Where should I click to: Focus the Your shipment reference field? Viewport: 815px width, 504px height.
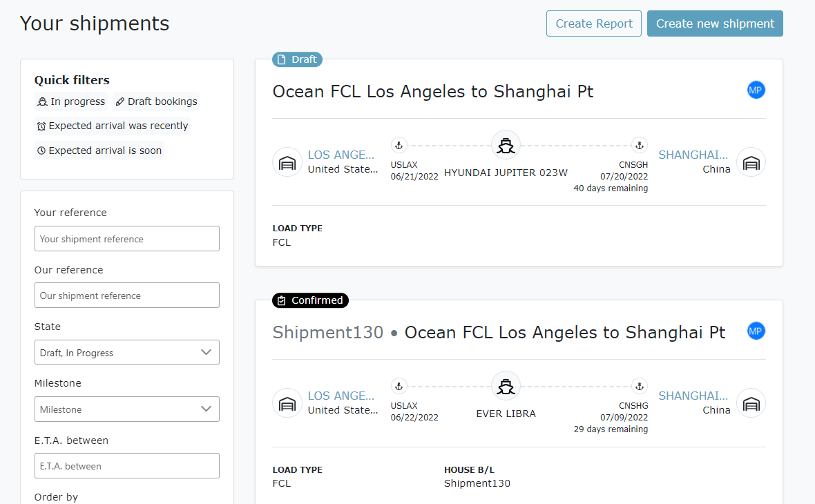click(x=127, y=238)
